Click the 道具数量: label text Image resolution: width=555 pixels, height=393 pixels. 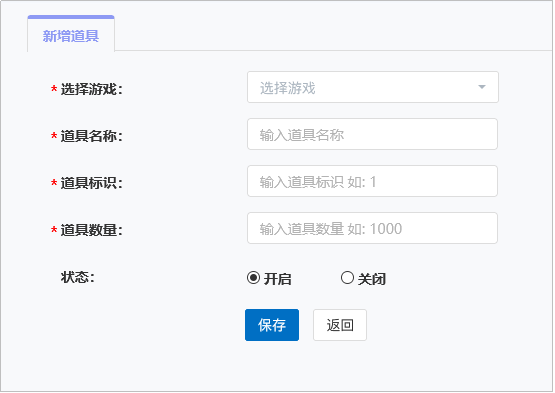point(91,230)
